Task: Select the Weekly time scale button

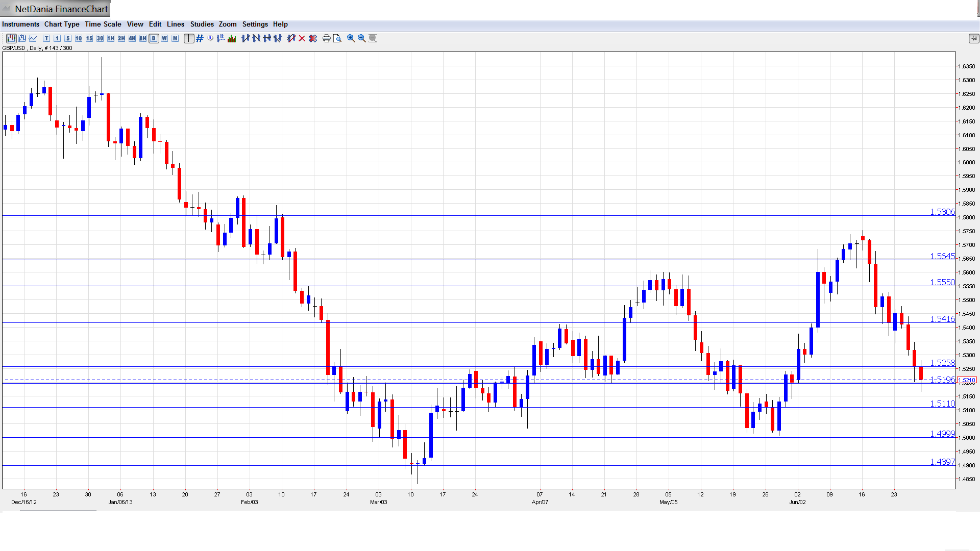Action: point(164,38)
